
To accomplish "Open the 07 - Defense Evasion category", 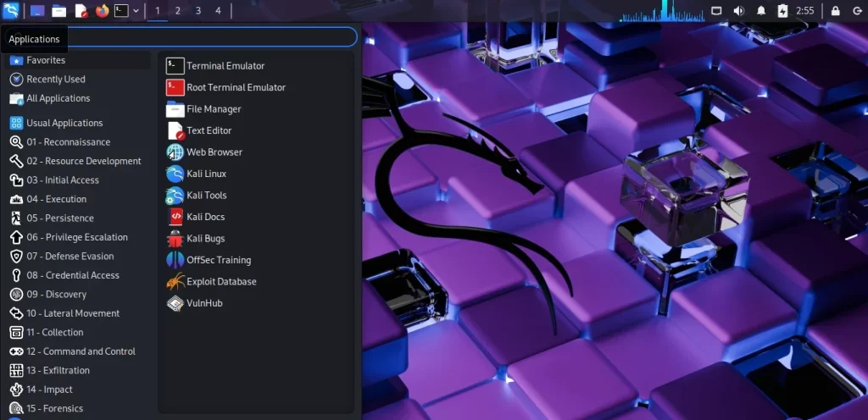I will click(x=78, y=257).
